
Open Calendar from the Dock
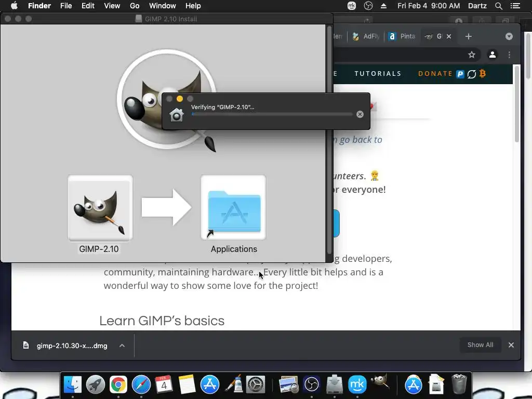click(x=164, y=385)
